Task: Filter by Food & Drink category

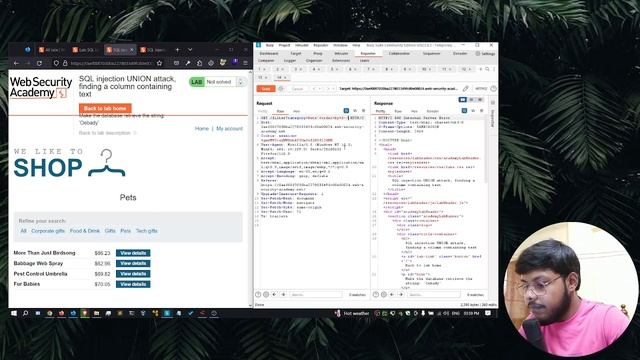Action: point(84,231)
